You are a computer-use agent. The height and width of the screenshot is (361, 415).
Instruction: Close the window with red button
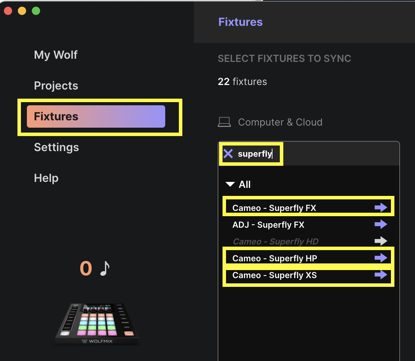[x=8, y=11]
